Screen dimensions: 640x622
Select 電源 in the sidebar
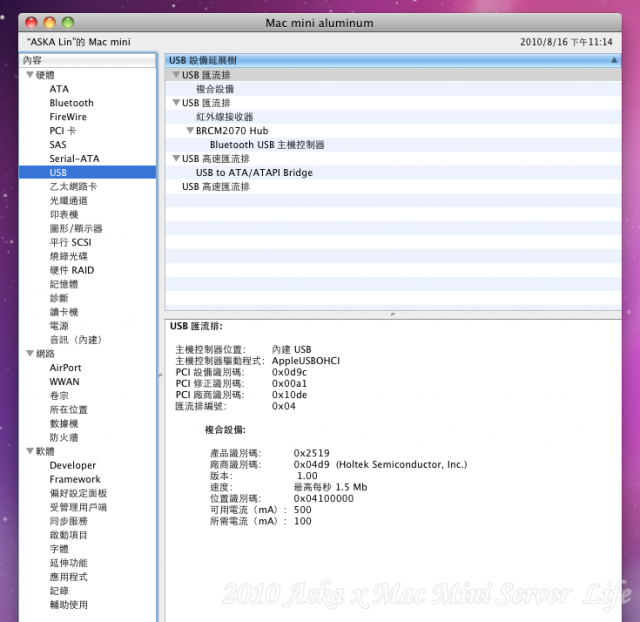point(59,326)
